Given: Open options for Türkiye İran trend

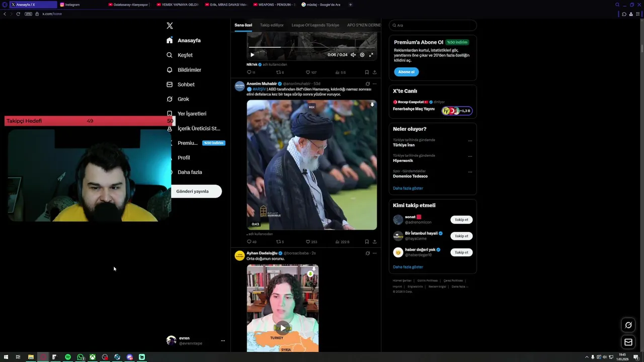Looking at the screenshot, I should [470, 141].
